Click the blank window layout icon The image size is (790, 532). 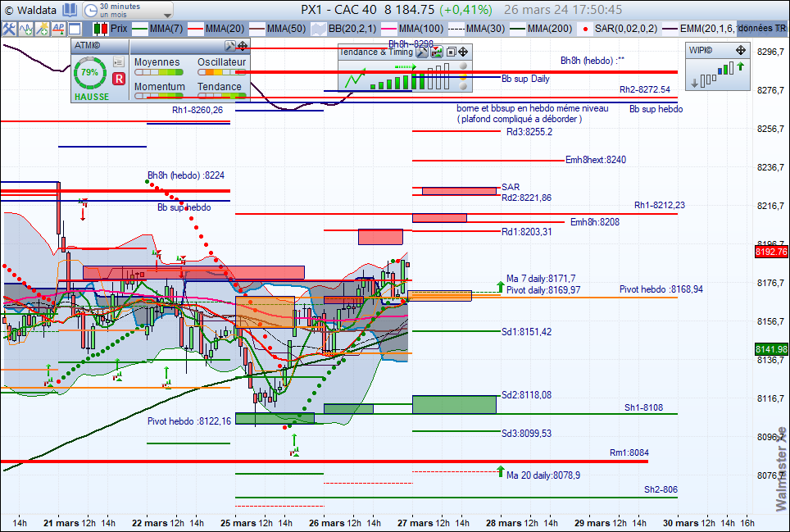[75, 29]
